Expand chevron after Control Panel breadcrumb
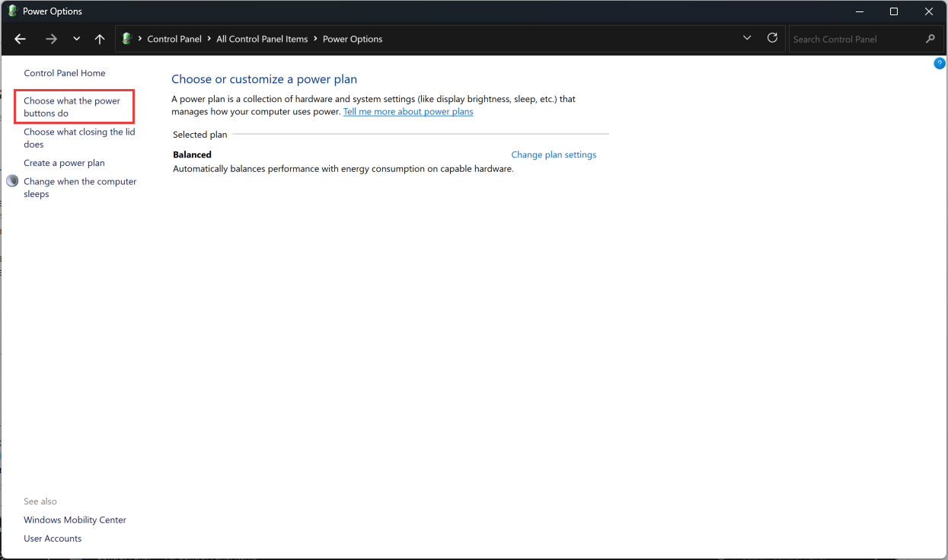Image resolution: width=948 pixels, height=560 pixels. pos(209,39)
